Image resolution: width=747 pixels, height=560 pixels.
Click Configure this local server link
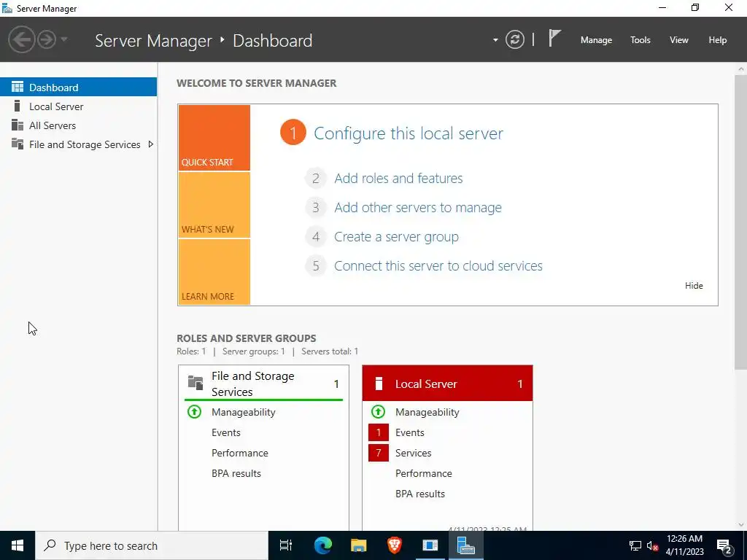[x=409, y=133]
